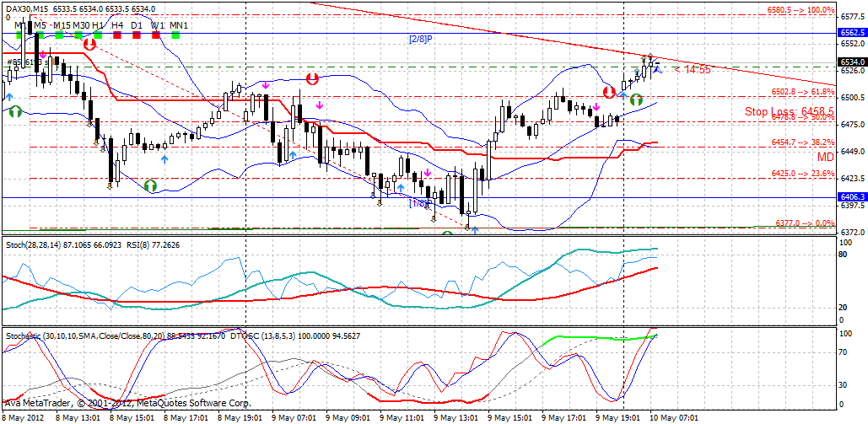Click the green M5 timeframe trend square
Viewport: 868px width, 424px height.
(x=39, y=35)
